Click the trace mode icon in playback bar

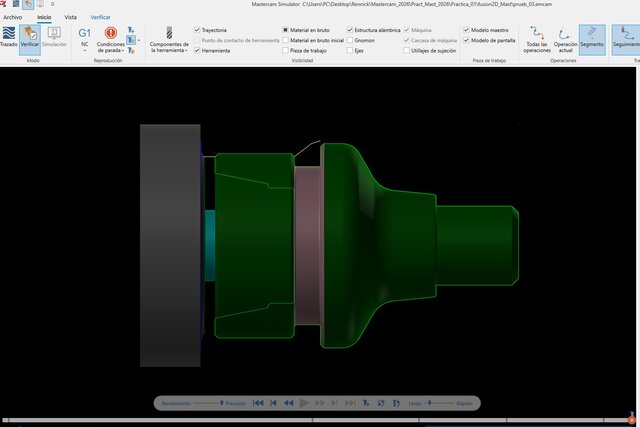396,403
